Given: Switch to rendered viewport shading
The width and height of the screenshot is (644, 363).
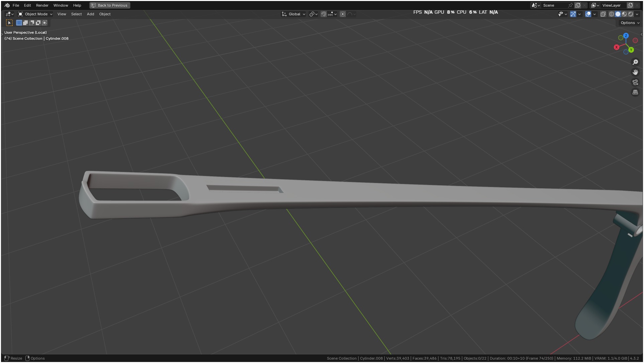Looking at the screenshot, I should [631, 14].
